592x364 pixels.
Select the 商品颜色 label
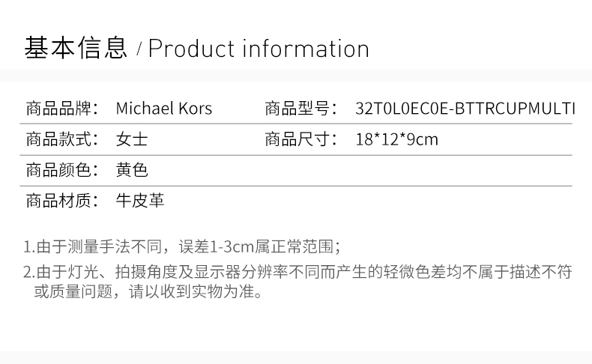62,170
